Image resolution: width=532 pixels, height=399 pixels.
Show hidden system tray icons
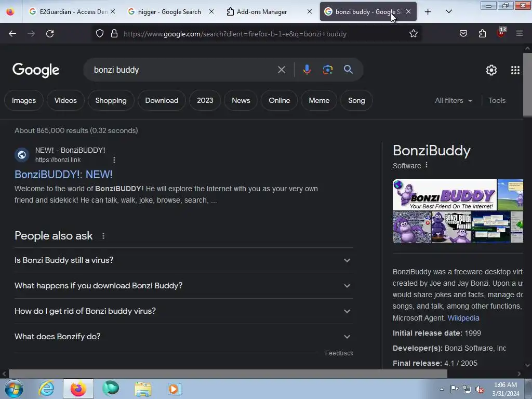point(442,389)
